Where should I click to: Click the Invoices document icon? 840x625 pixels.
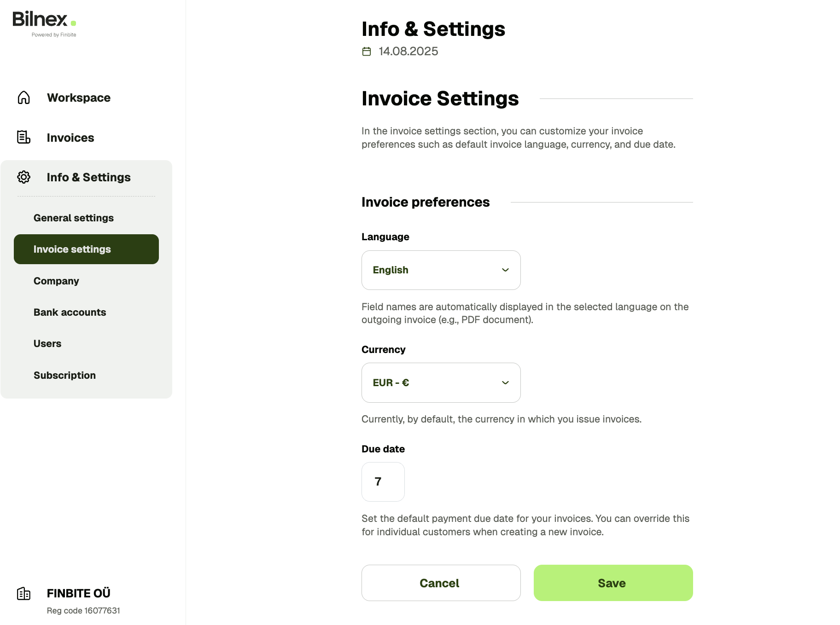pos(24,137)
